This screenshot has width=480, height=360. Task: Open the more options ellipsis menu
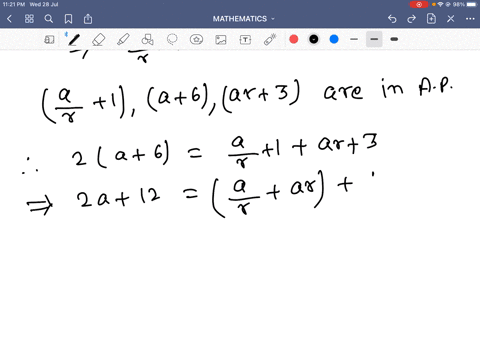[470, 19]
